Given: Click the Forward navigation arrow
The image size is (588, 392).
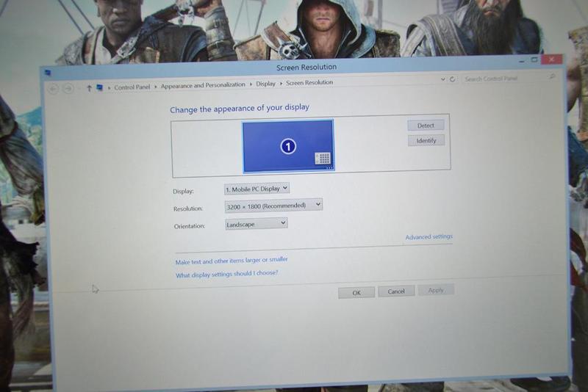Looking at the screenshot, I should coord(68,88).
